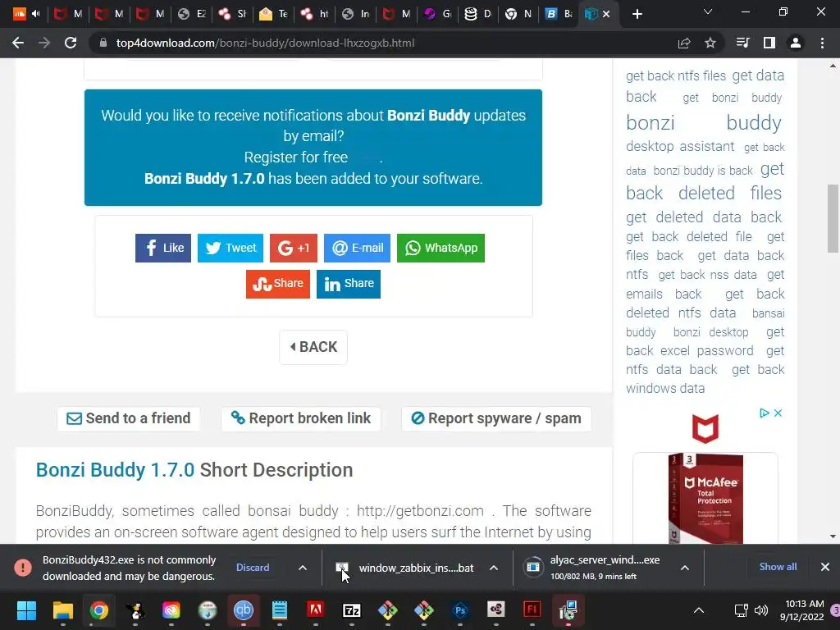Reload the page

[x=71, y=43]
